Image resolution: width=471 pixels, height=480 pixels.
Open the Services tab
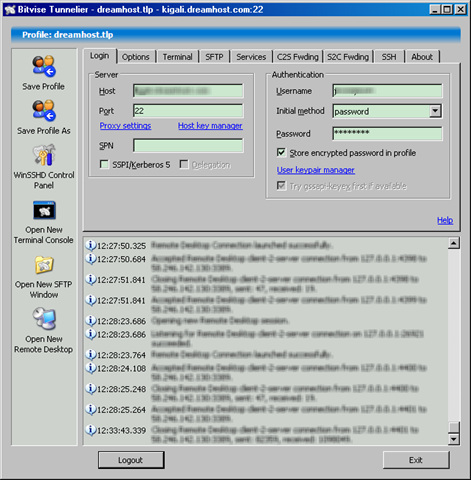pos(251,57)
